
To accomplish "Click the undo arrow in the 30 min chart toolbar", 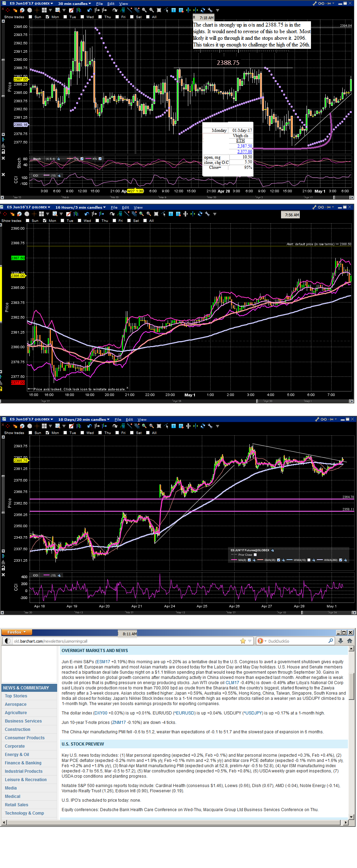I will (90, 10).
